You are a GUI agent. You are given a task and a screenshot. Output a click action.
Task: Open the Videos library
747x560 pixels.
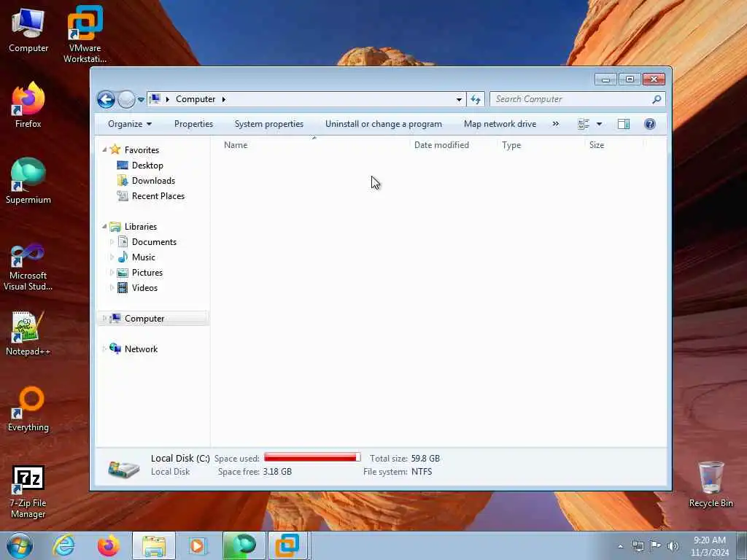tap(145, 287)
